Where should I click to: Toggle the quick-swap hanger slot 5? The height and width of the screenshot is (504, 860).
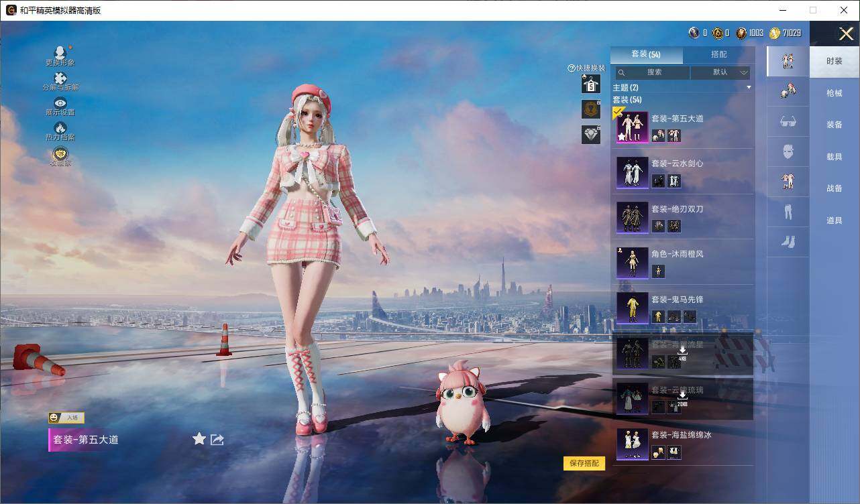coord(590,84)
